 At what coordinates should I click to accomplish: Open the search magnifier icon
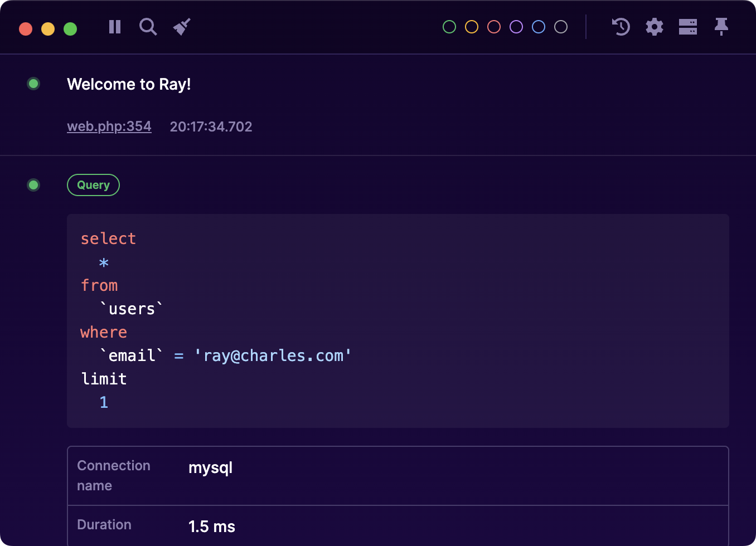coord(148,27)
